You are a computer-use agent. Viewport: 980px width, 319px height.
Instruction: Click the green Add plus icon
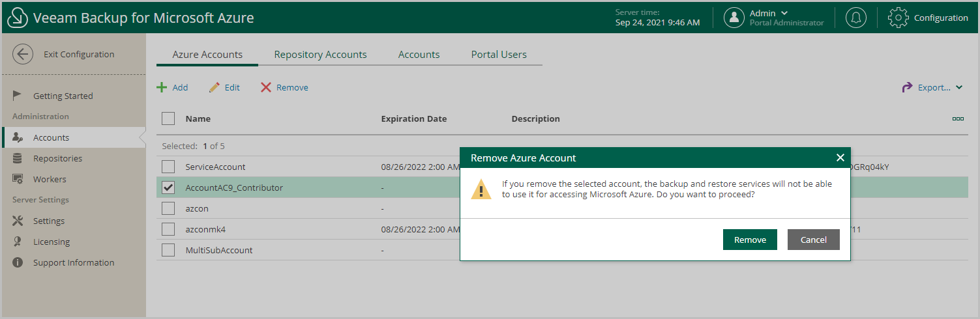tap(162, 87)
